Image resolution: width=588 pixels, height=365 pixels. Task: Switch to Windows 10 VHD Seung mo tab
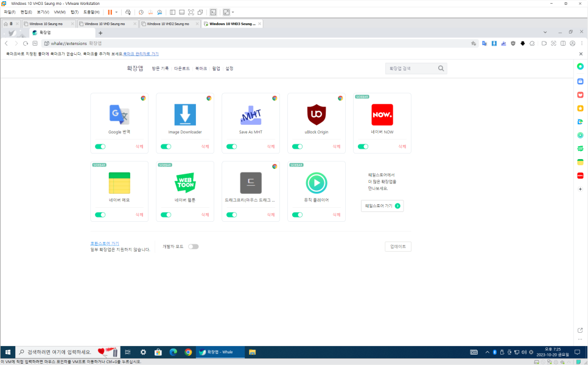click(108, 24)
